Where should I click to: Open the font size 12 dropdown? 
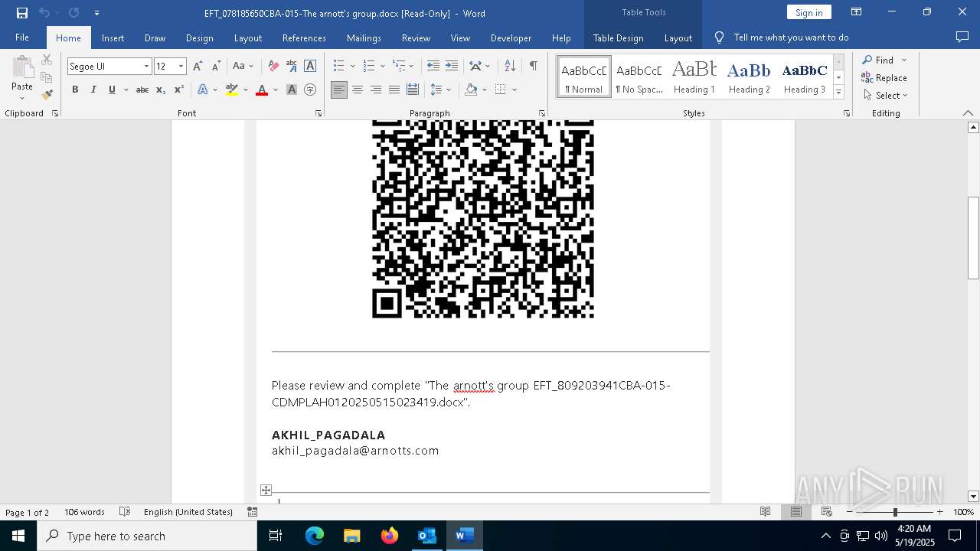tap(181, 67)
